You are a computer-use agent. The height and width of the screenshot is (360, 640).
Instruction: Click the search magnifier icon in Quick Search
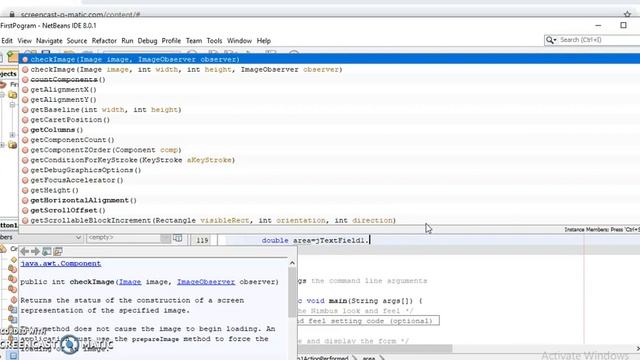coord(551,40)
